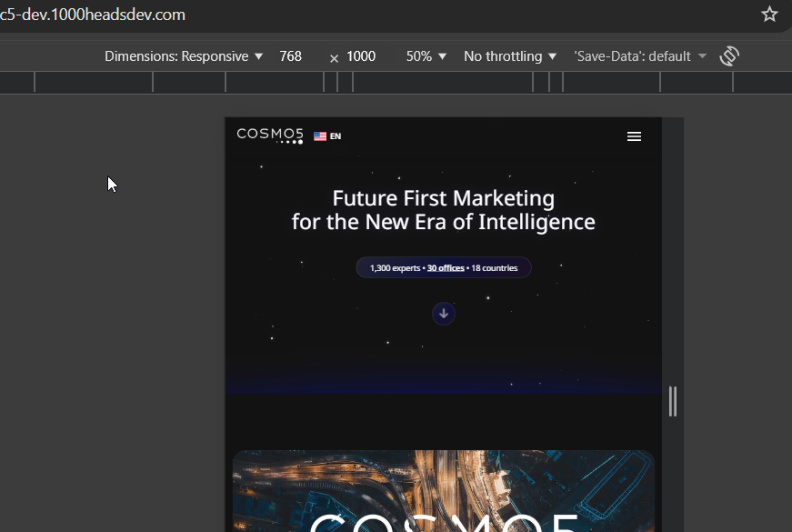Viewport: 792px width, 532px height.
Task: Open the EN language selector with flag
Action: (327, 136)
